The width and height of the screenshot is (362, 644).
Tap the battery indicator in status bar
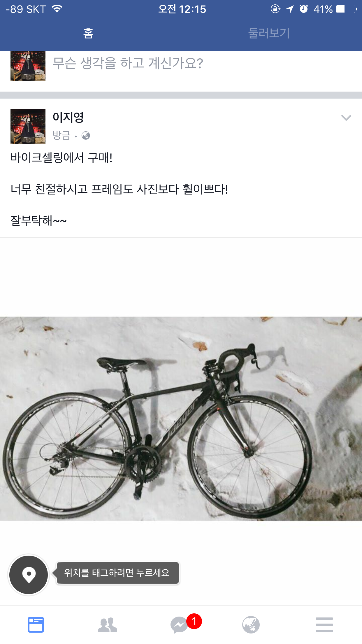click(x=346, y=9)
